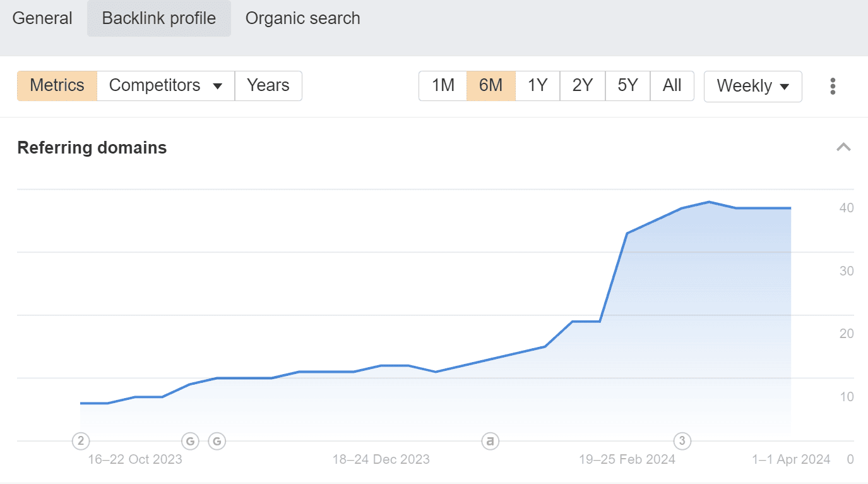Open the three-dot more options menu
The image size is (868, 484).
[x=833, y=86]
